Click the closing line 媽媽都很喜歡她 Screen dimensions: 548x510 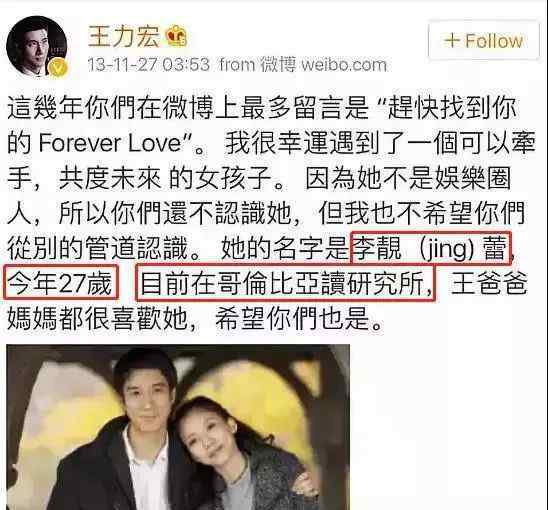click(x=98, y=318)
